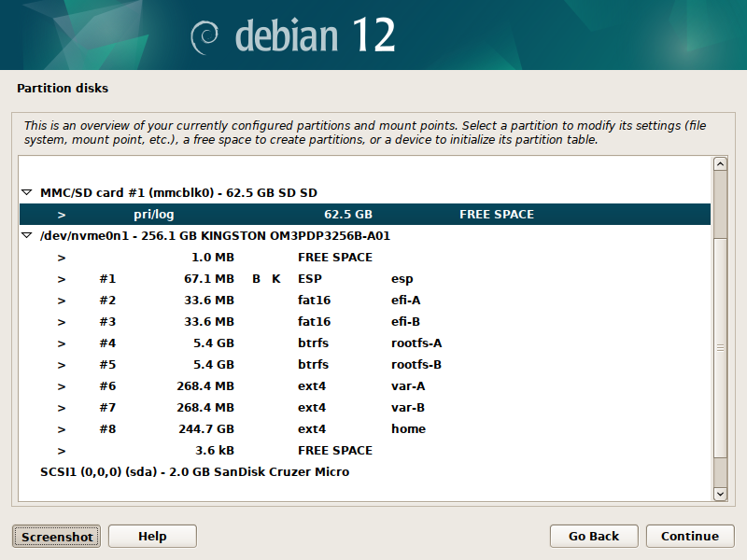Click the scrollbar up arrow

tap(720, 164)
